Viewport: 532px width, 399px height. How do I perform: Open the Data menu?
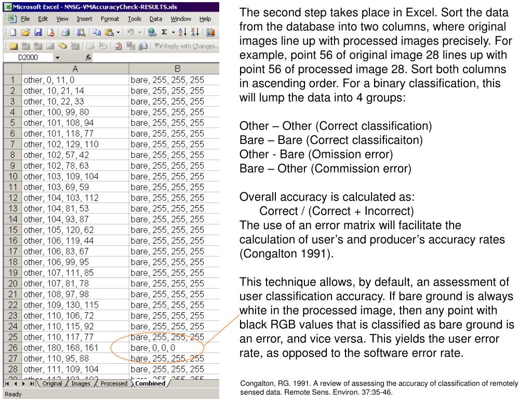tap(156, 19)
